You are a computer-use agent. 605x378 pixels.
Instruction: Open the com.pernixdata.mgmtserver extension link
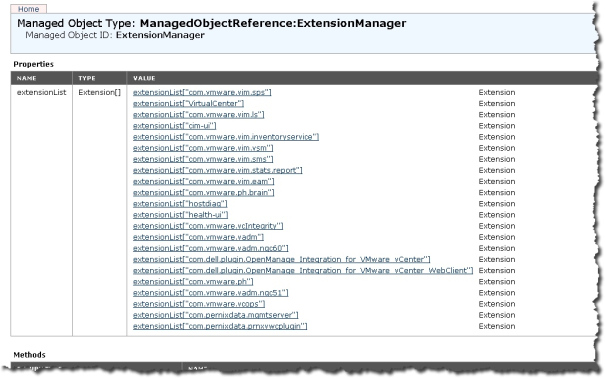point(216,316)
